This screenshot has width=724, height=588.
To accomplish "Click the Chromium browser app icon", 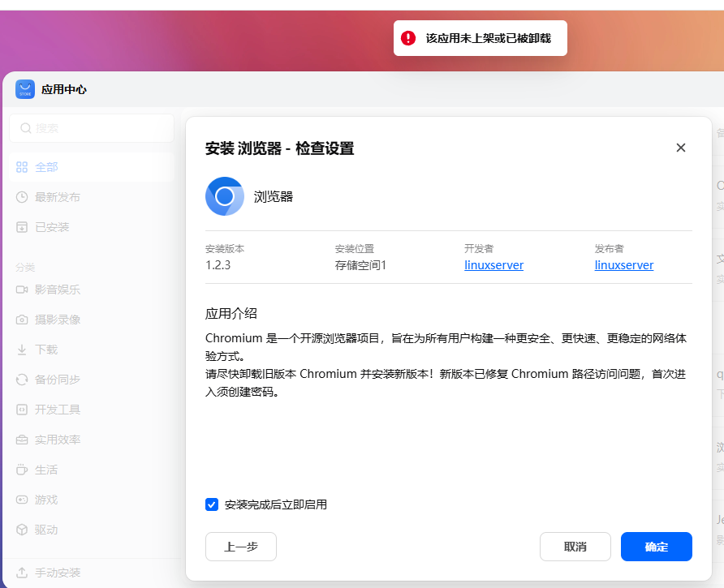I will 225,196.
